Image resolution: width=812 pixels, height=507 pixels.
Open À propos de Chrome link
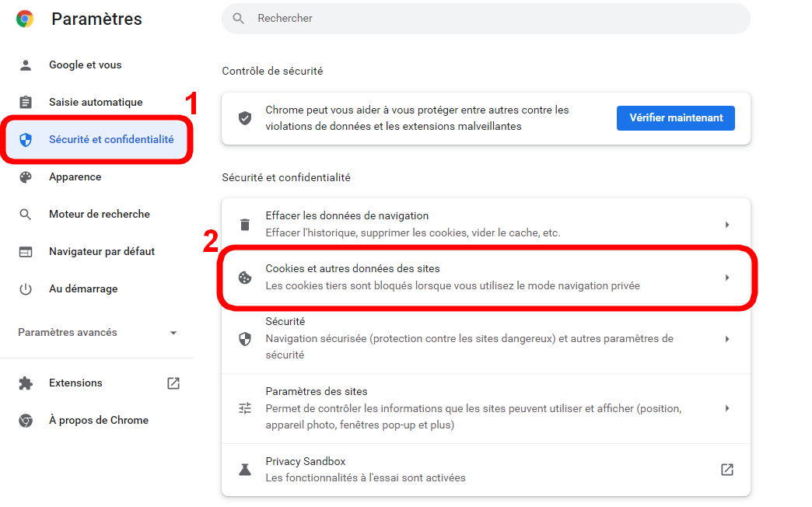98,421
